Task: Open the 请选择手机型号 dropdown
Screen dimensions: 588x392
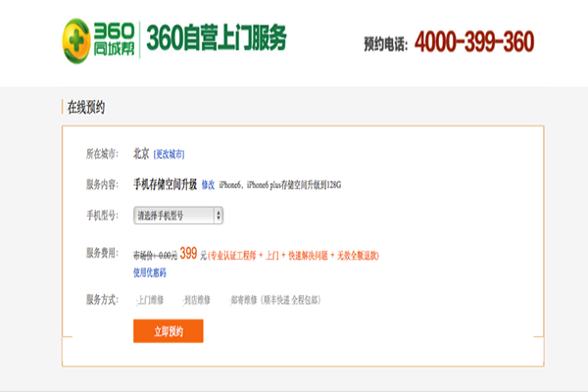Action: [178, 216]
